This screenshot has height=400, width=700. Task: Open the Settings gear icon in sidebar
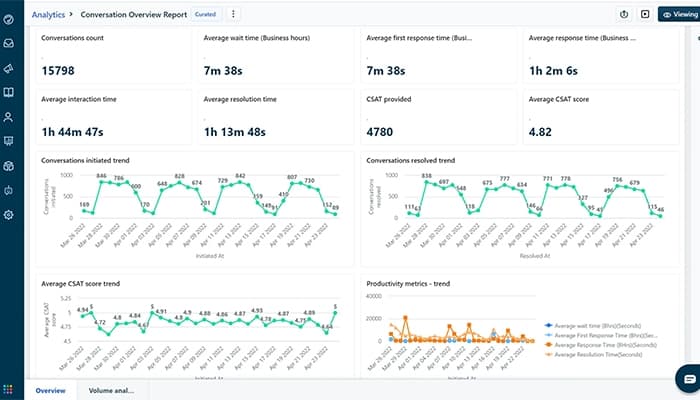pos(8,215)
